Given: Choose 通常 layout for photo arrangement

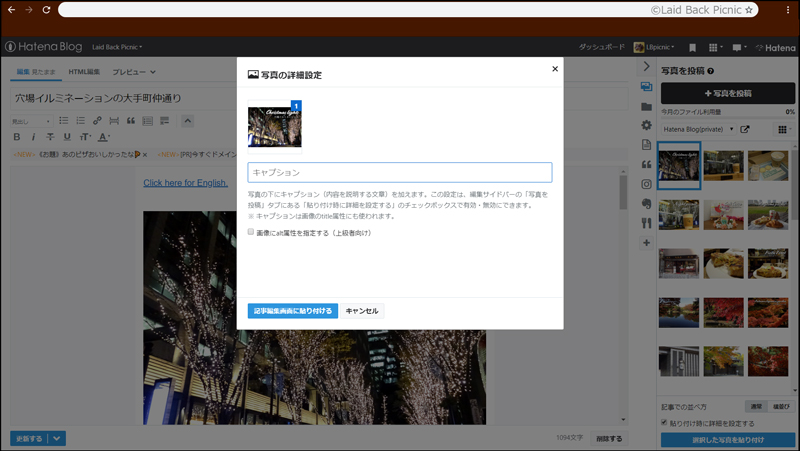Looking at the screenshot, I should pyautogui.click(x=756, y=407).
